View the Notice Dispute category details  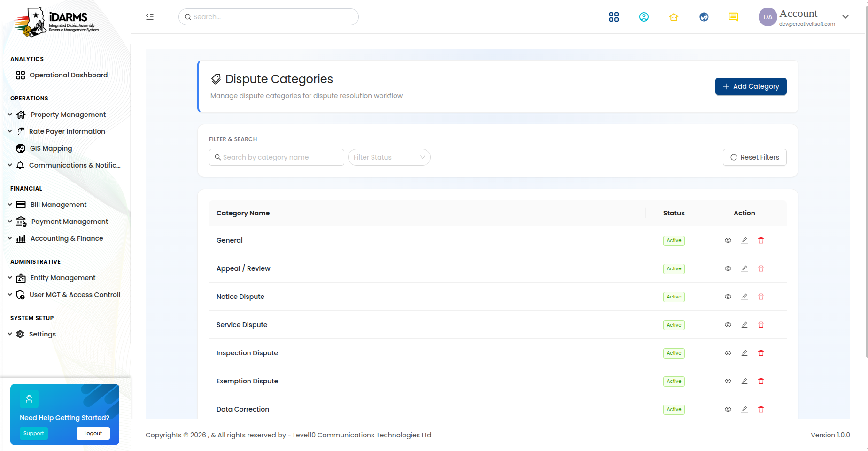[728, 297]
